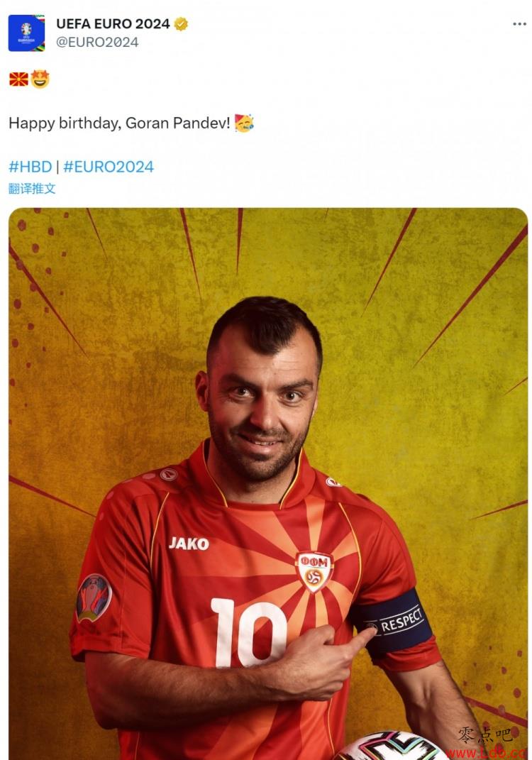Click the party face emoji
532x760 pixels.
[x=244, y=123]
